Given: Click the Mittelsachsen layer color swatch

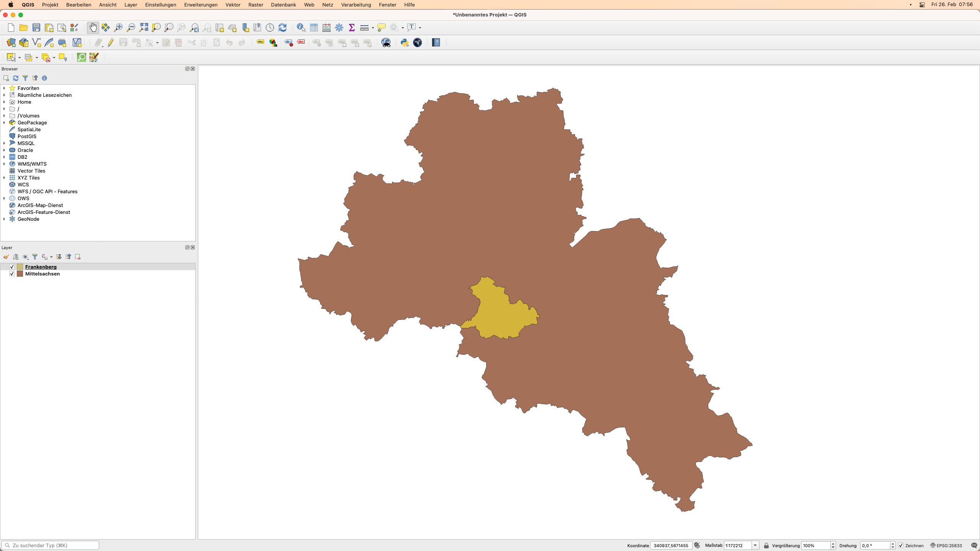Looking at the screenshot, I should pyautogui.click(x=20, y=274).
